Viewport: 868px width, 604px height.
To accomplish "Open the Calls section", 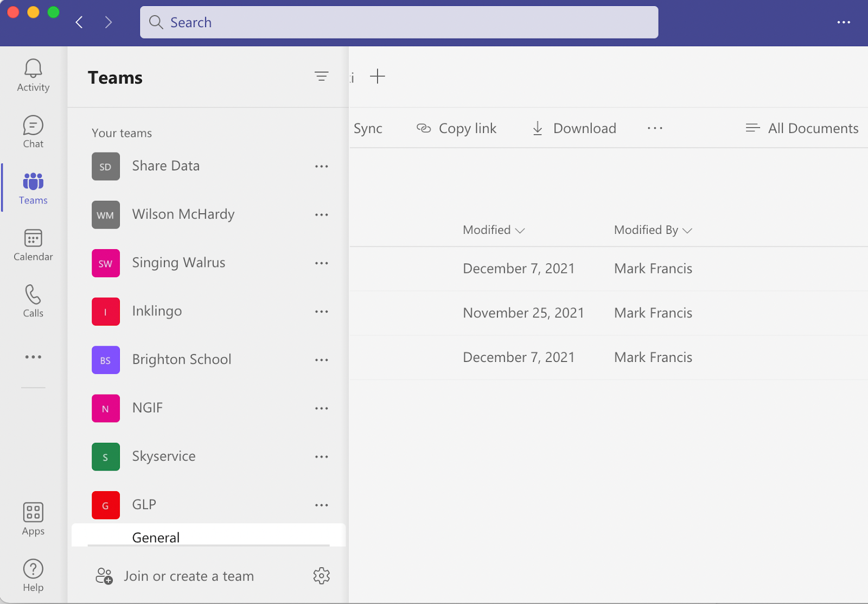I will click(x=33, y=301).
